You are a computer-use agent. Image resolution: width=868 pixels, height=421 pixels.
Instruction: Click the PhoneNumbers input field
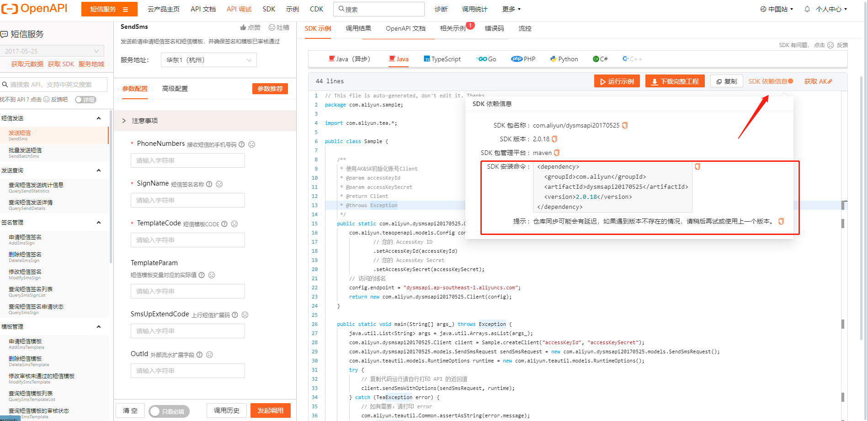point(188,160)
